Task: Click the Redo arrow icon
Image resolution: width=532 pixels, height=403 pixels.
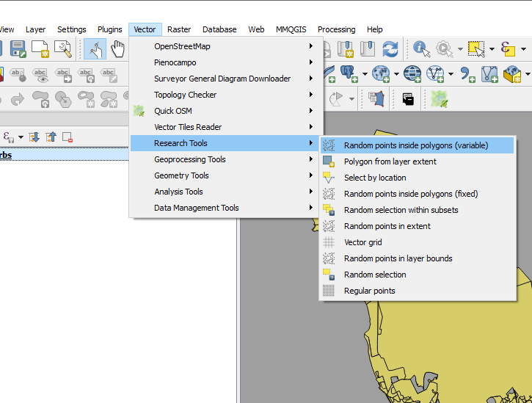Action: [x=18, y=100]
